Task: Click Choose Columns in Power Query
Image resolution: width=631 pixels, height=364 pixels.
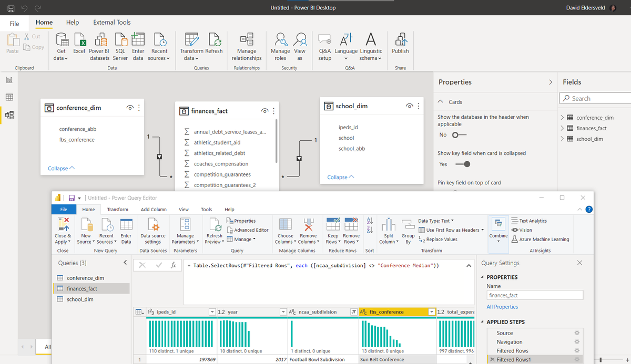Action: pos(285,231)
